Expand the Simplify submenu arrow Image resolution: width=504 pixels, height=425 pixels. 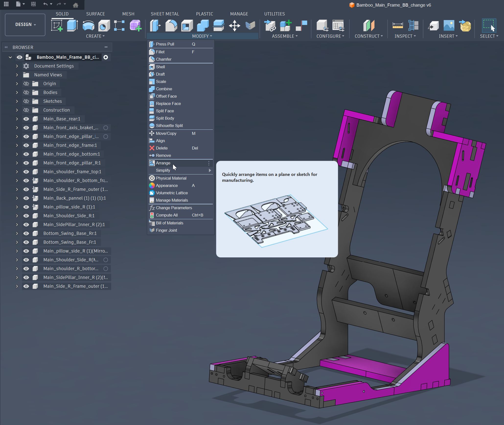pos(210,171)
